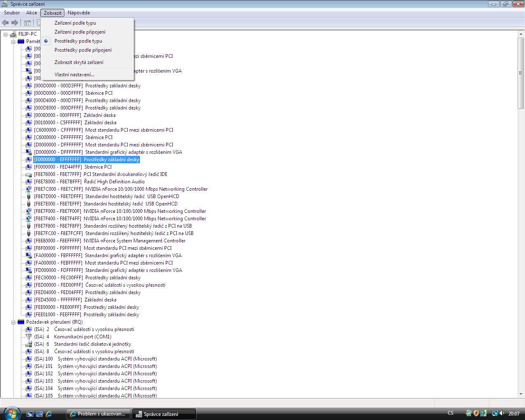525x420 pixels.
Task: Click the network status tray icon
Action: (x=495, y=413)
